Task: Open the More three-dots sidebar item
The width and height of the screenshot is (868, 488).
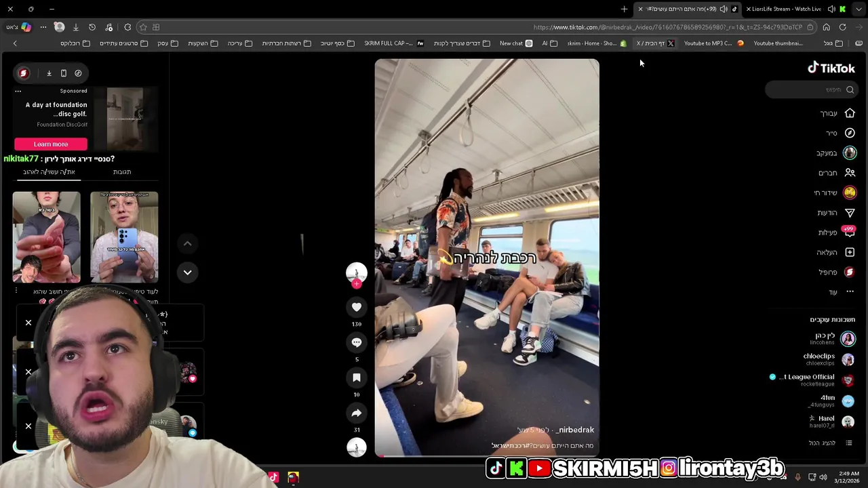Action: pos(850,291)
